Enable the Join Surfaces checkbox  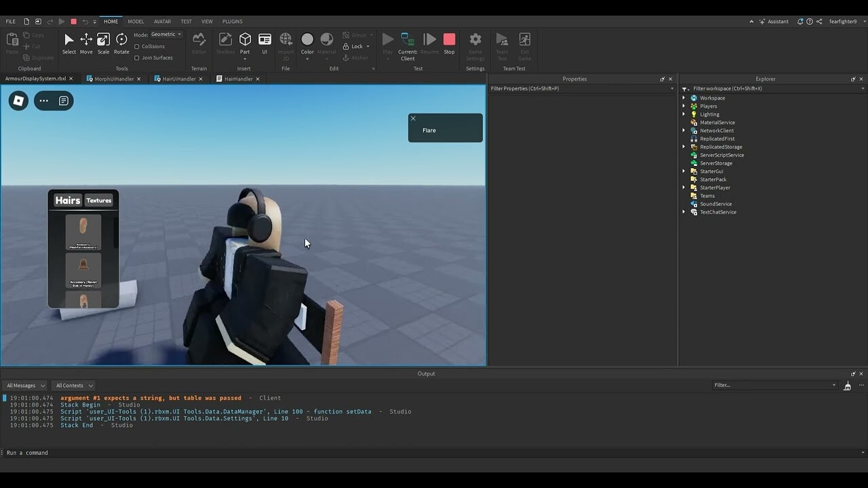click(137, 58)
